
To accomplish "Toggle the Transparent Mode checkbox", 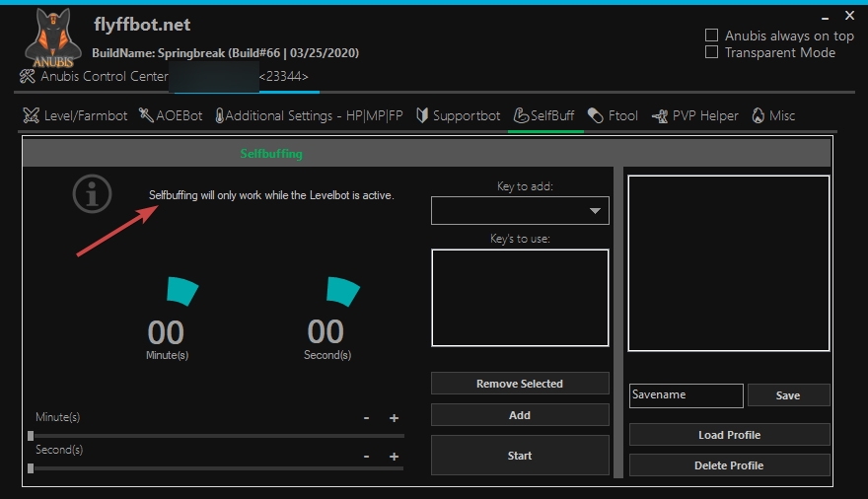I will (711, 52).
